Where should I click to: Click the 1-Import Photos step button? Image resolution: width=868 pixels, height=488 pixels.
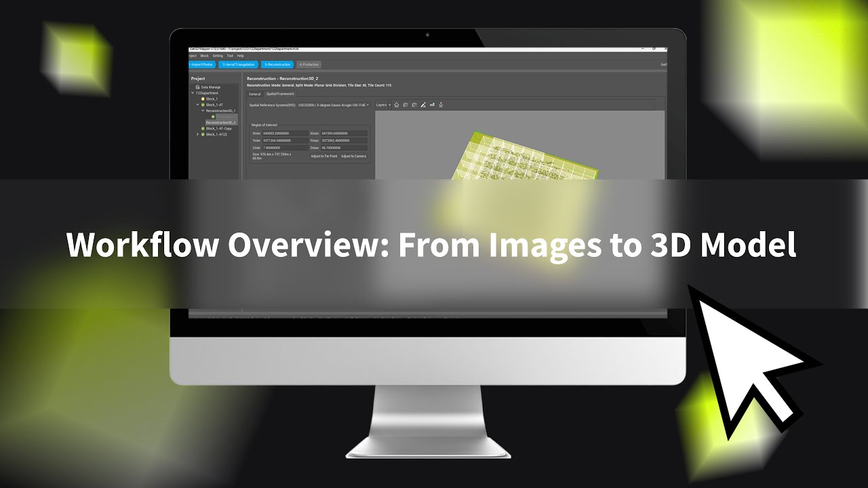pos(201,64)
